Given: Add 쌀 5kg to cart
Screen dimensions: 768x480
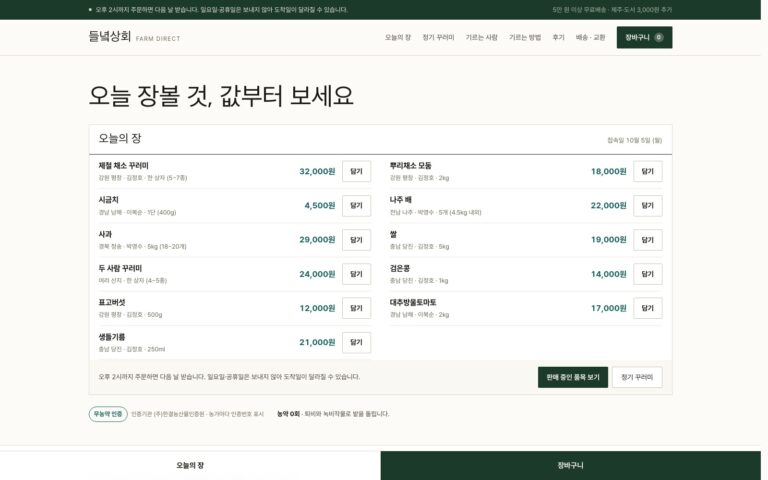Looking at the screenshot, I should click(648, 240).
